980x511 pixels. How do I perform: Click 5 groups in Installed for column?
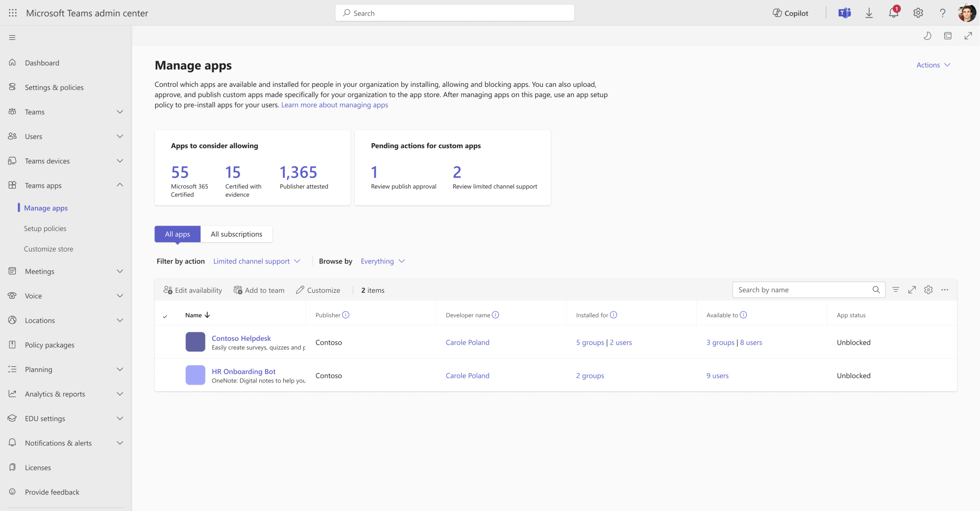pos(590,342)
